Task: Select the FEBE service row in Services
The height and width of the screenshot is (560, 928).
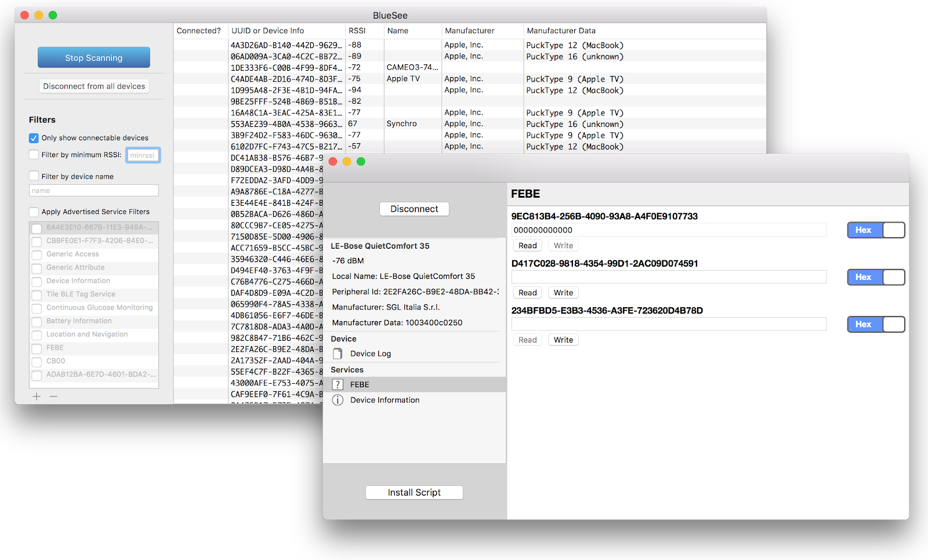Action: tap(415, 384)
